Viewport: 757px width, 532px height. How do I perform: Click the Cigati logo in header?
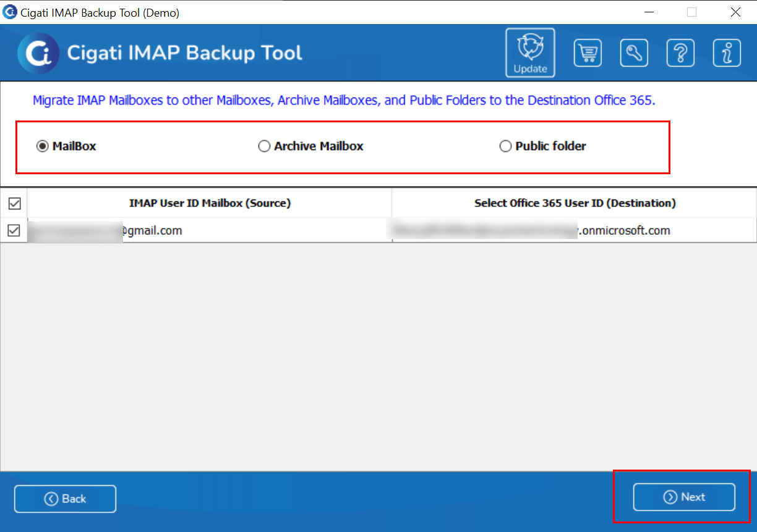tap(38, 53)
